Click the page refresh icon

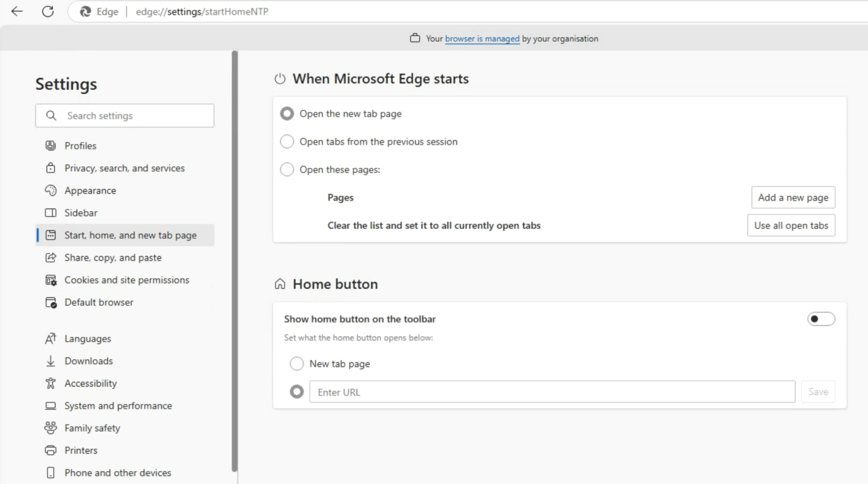(x=48, y=11)
